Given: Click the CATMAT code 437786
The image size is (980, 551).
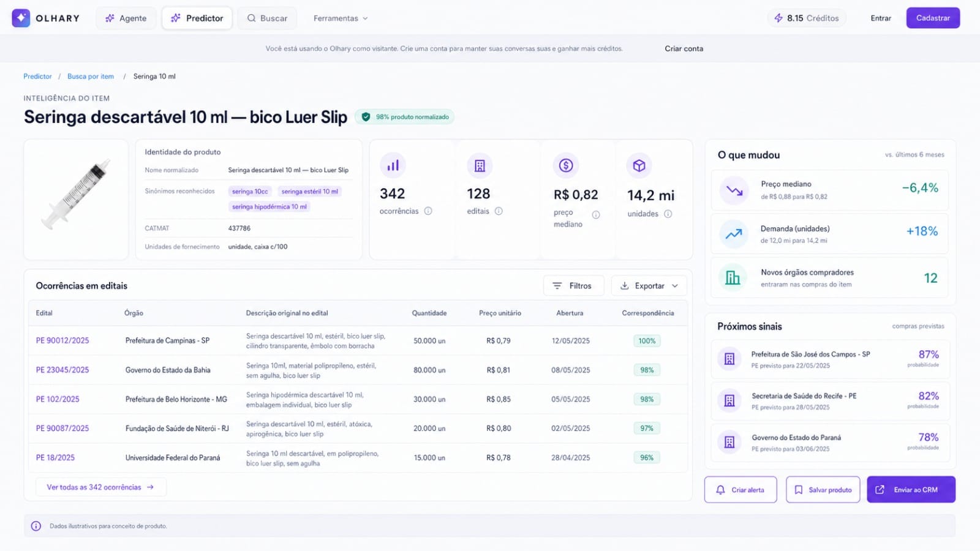Looking at the screenshot, I should (239, 228).
